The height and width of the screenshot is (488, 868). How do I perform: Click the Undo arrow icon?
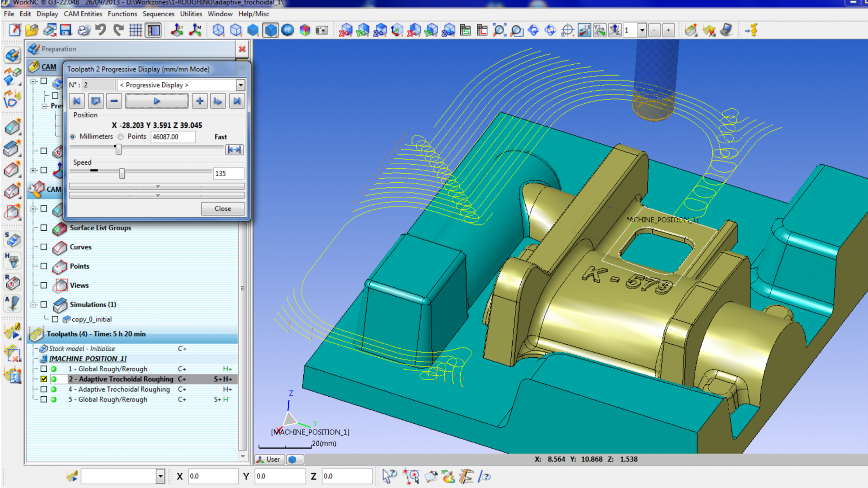pos(101,30)
